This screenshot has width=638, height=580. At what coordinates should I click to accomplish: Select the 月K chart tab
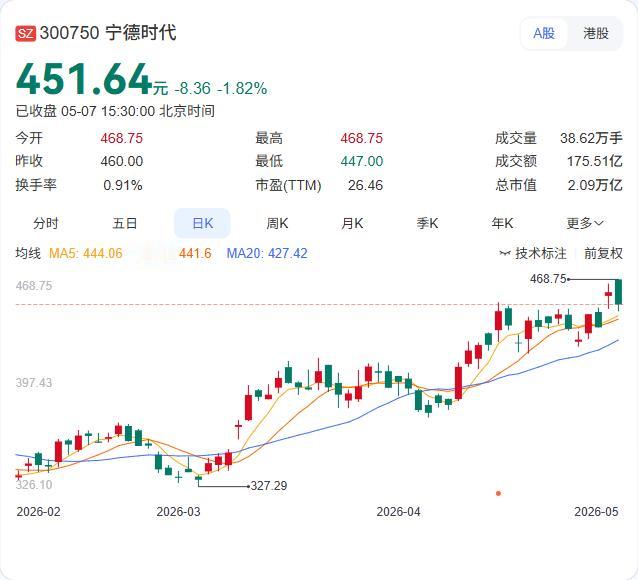point(352,223)
